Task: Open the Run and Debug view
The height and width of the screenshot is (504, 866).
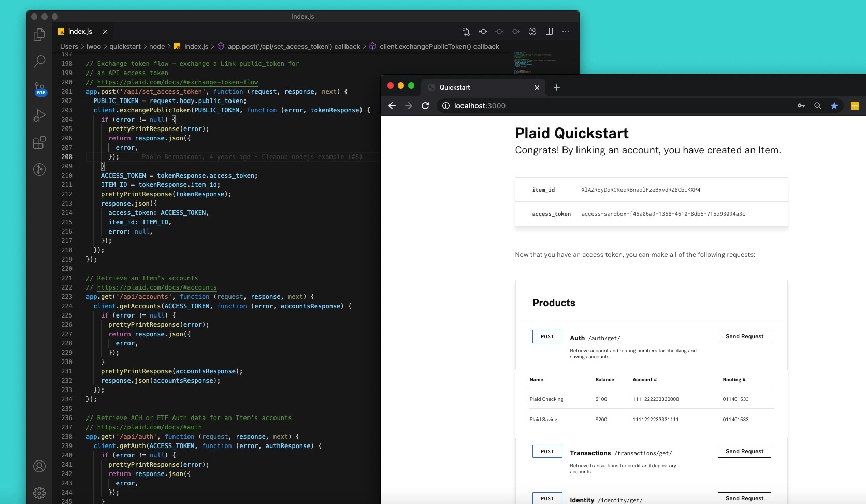Action: click(39, 116)
